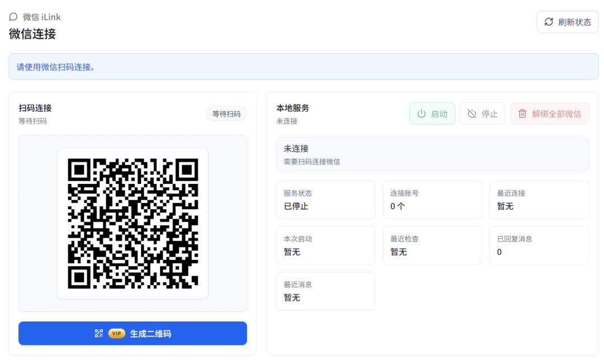Click the 解绑全部微信 label
The width and height of the screenshot is (604, 364).
[556, 114]
